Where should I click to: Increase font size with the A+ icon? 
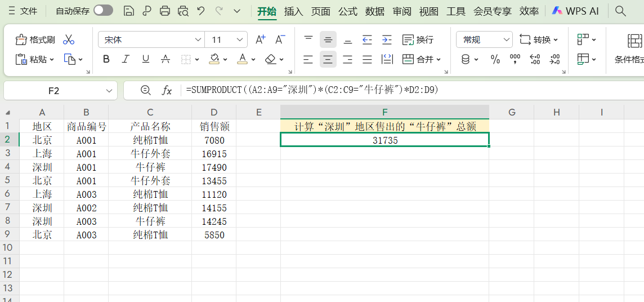click(260, 39)
